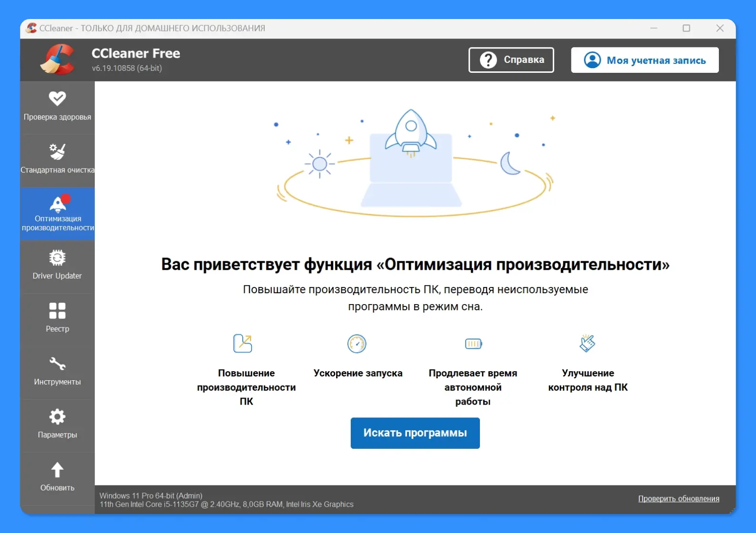
Task: Open Параметры gear icon
Action: coord(57,416)
